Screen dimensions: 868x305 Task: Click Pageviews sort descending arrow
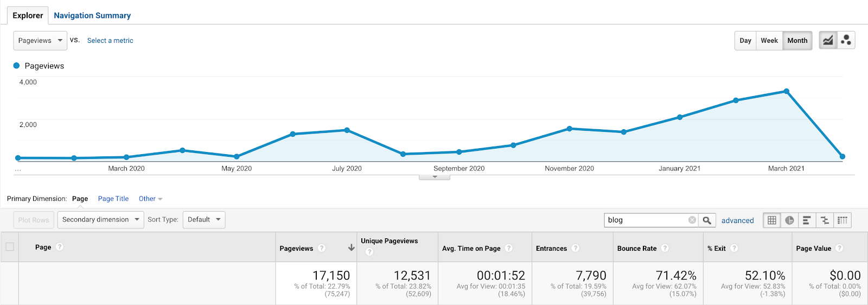[x=352, y=247]
